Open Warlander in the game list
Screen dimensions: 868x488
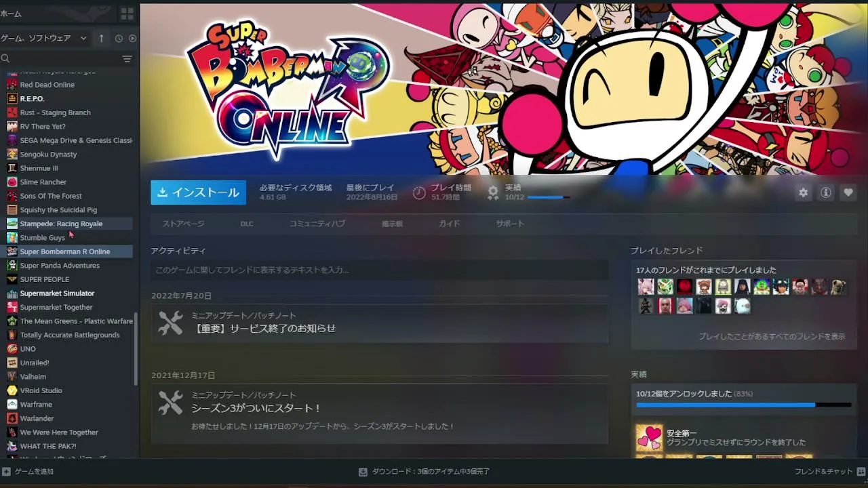[37, 418]
